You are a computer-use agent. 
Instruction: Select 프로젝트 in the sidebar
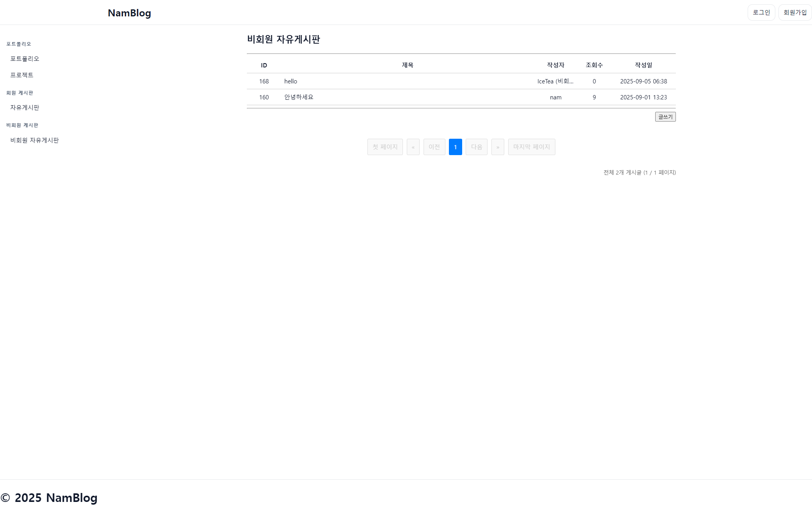pos(22,75)
